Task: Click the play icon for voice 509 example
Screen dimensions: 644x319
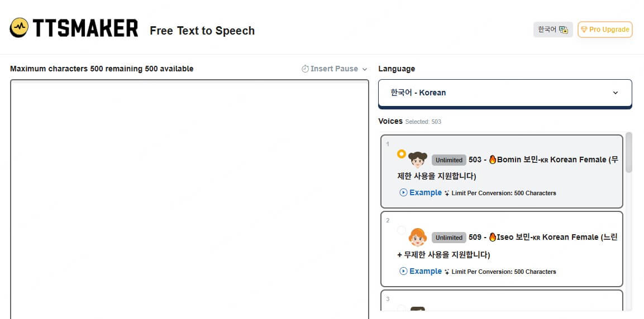Action: tap(403, 271)
